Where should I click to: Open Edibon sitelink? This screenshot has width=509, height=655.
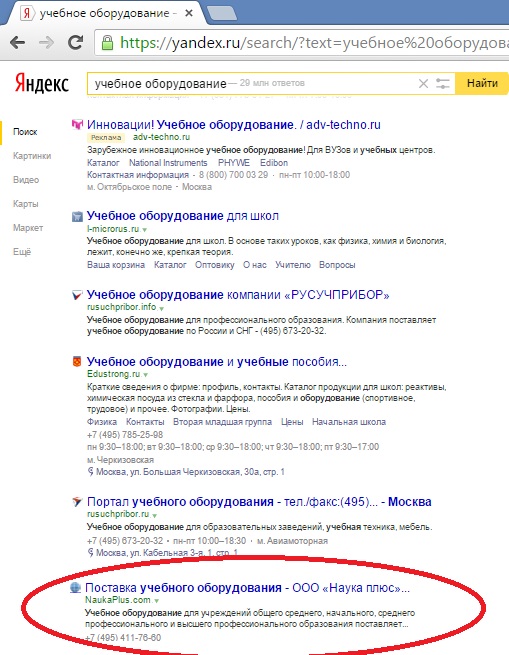pos(274,163)
